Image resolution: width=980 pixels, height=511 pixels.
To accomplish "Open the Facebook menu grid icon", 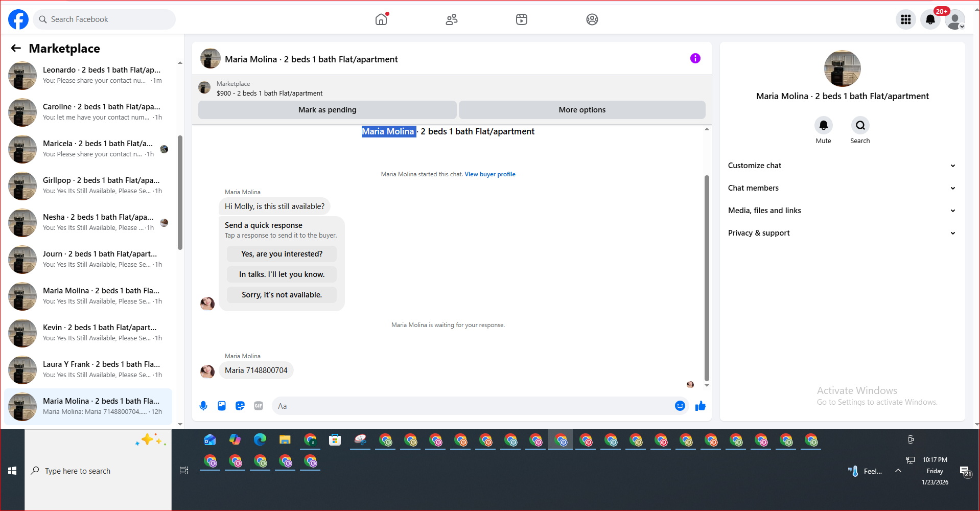I will [x=906, y=19].
